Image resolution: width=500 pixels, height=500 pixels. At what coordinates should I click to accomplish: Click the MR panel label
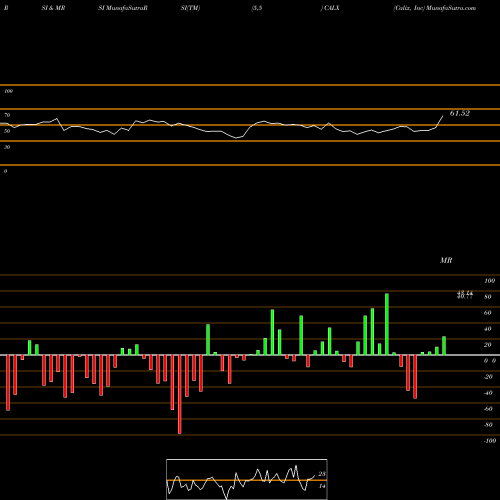pos(446,260)
